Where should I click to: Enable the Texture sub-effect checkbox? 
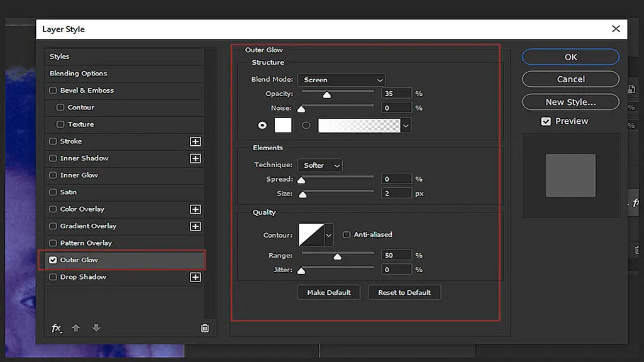coord(60,124)
